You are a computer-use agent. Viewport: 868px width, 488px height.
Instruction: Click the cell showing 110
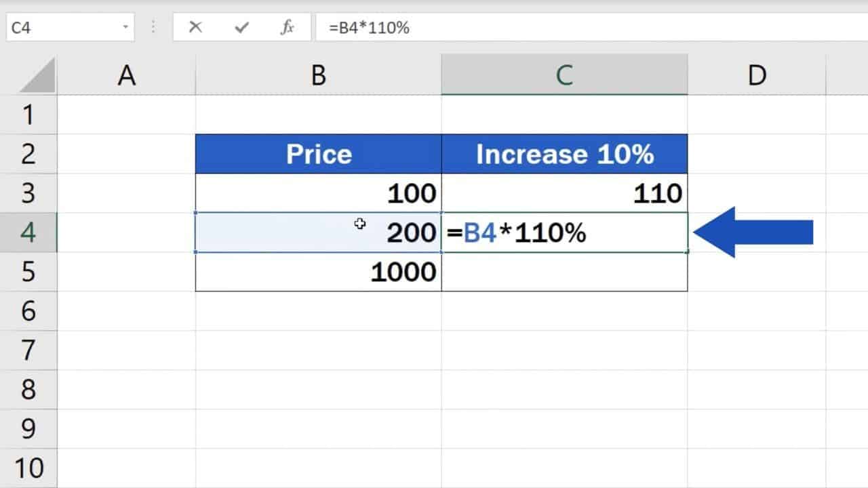tap(564, 194)
